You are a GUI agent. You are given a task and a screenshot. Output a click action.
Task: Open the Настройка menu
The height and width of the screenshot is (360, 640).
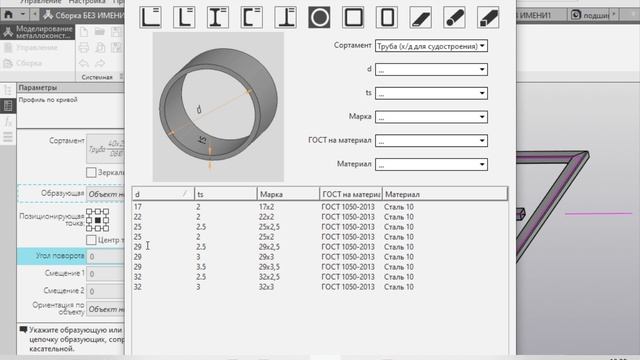87,2
